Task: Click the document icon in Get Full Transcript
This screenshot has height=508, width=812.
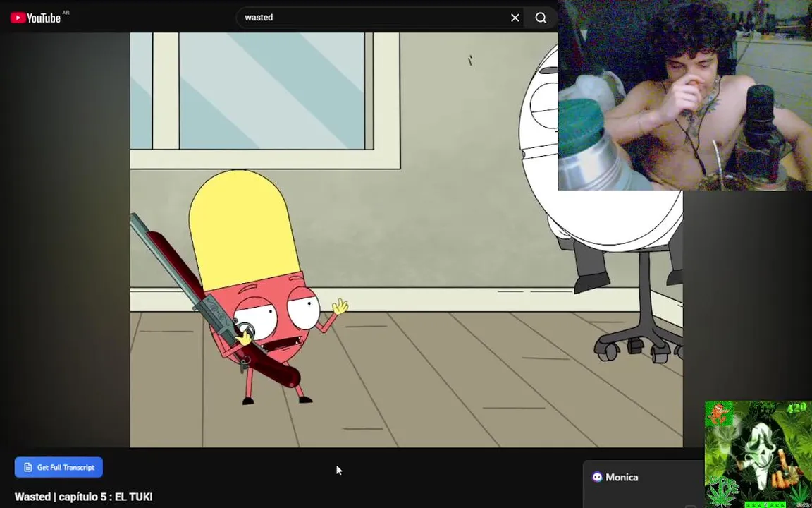Action: (x=28, y=467)
